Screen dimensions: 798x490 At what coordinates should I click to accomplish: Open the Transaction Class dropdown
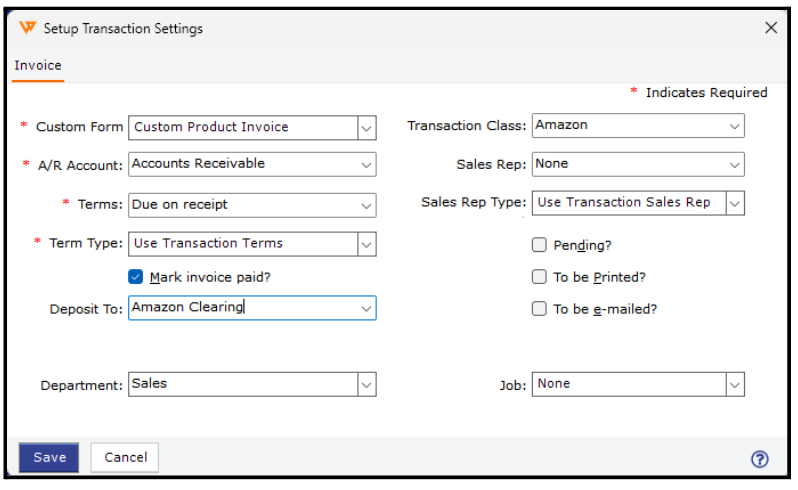coord(735,126)
